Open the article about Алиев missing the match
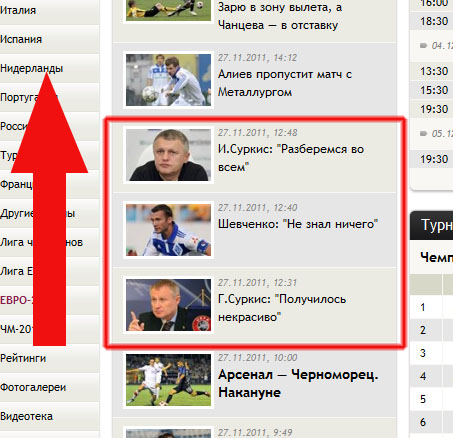Screen dimensions: 453x438 (x=285, y=83)
